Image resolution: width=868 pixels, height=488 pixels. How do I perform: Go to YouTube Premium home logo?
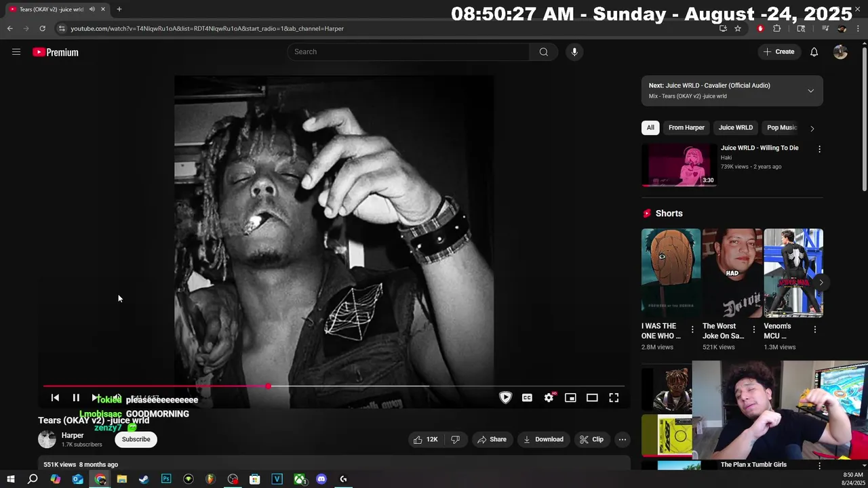[x=56, y=52]
